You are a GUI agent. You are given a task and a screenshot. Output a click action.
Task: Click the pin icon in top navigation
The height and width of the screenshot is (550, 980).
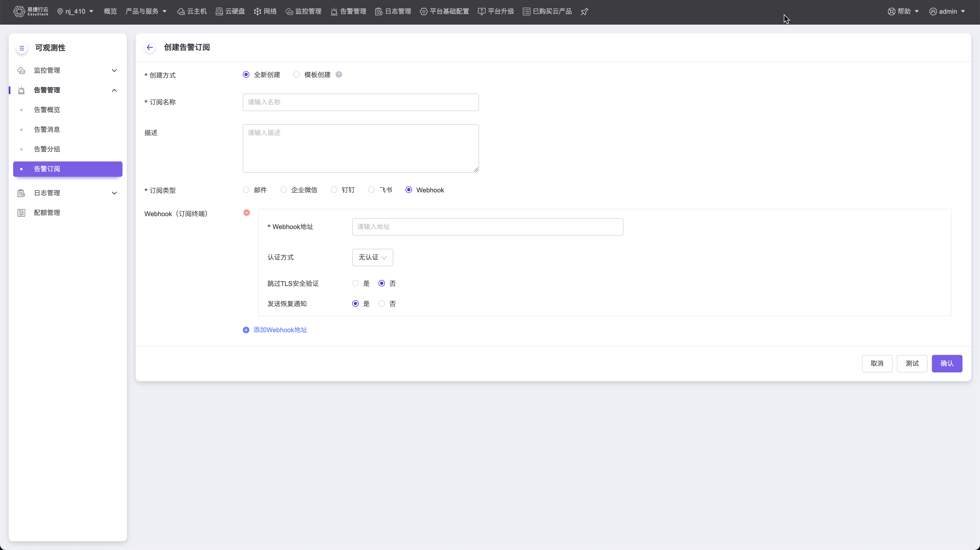584,11
